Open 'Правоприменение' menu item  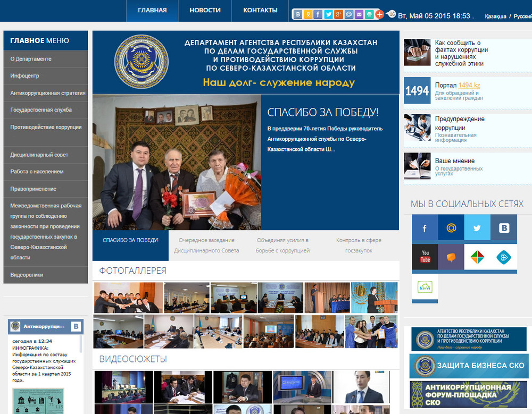45,189
